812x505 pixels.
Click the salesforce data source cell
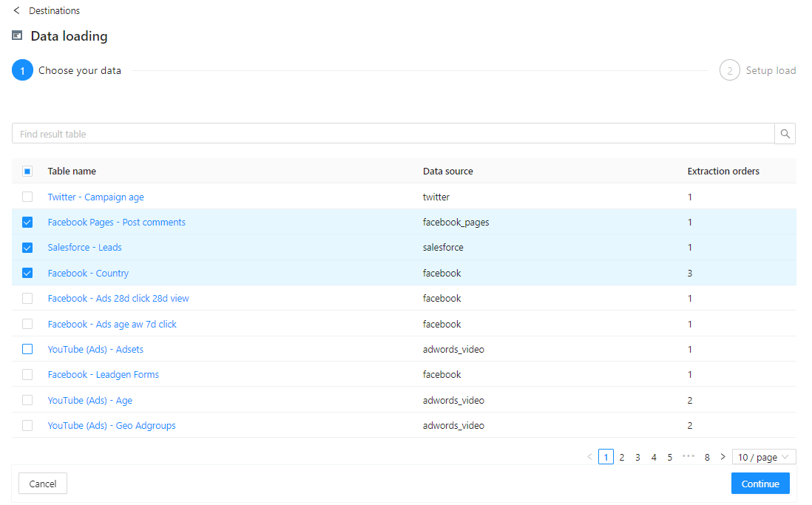pyautogui.click(x=443, y=248)
